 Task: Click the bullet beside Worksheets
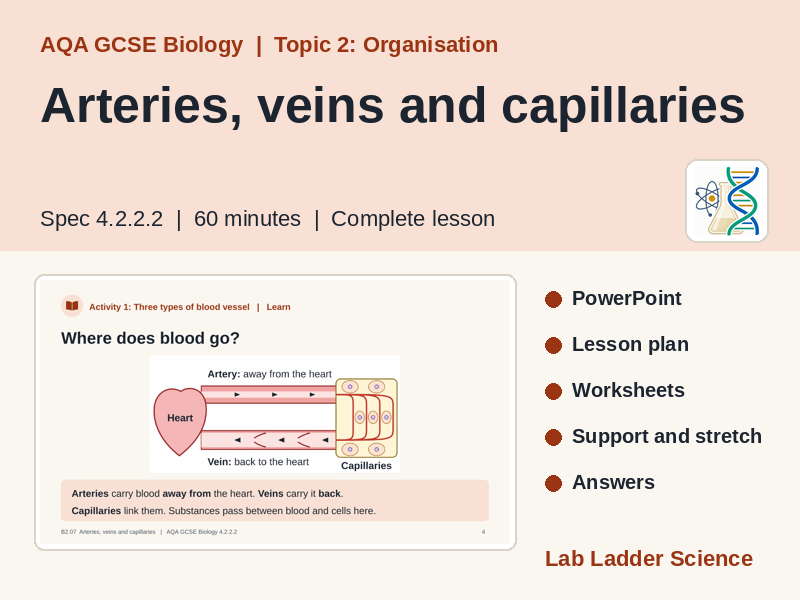[553, 391]
